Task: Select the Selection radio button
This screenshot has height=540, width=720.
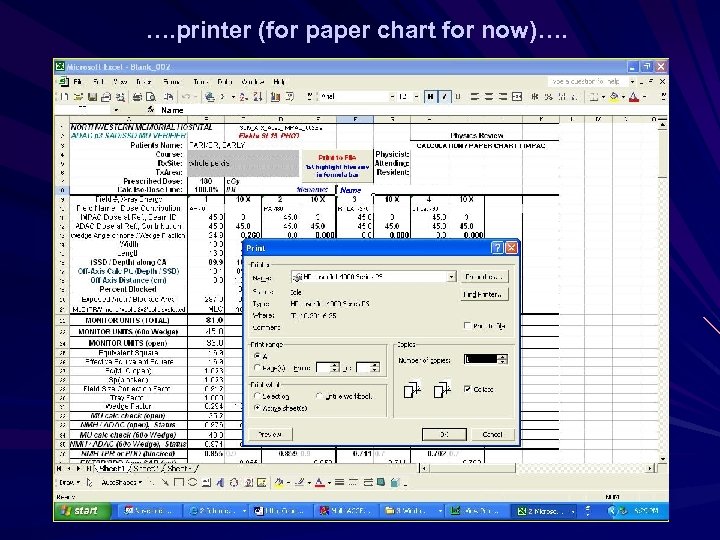Action: pos(257,396)
